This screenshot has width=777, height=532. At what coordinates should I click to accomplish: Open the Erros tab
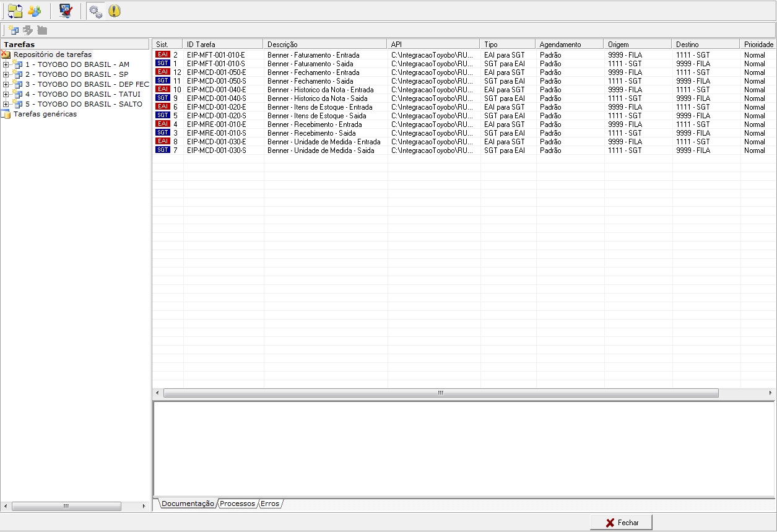[x=270, y=504]
